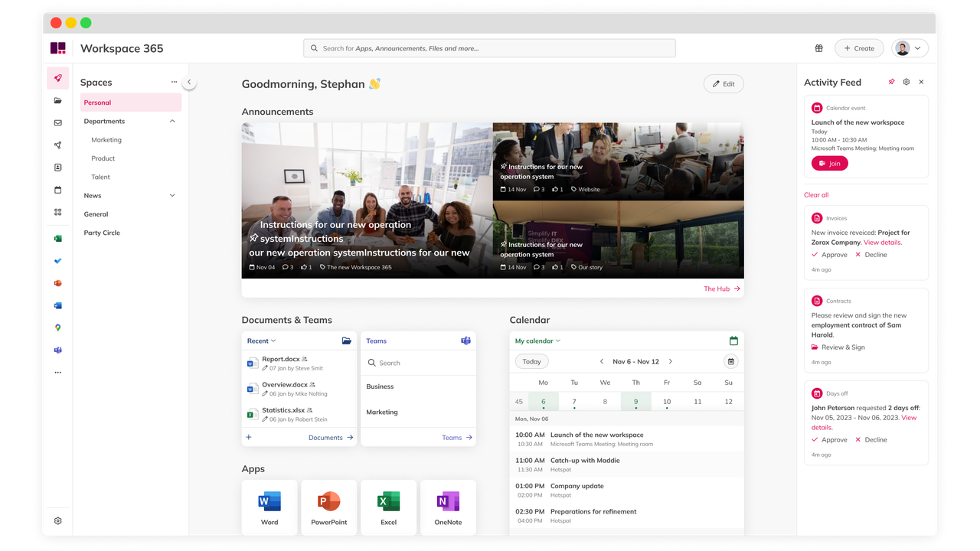980x551 pixels.
Task: Open the Recent documents dropdown
Action: click(261, 341)
